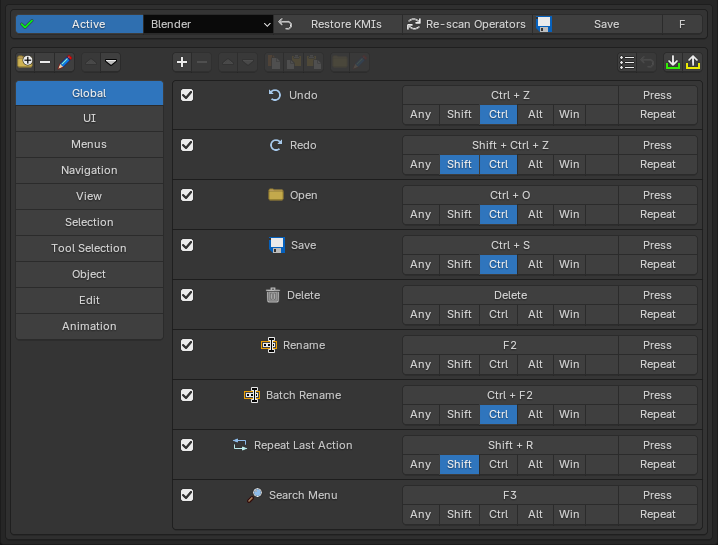Uncheck the Delete keymap checkbox
Image resolution: width=718 pixels, height=545 pixels.
pyautogui.click(x=187, y=295)
